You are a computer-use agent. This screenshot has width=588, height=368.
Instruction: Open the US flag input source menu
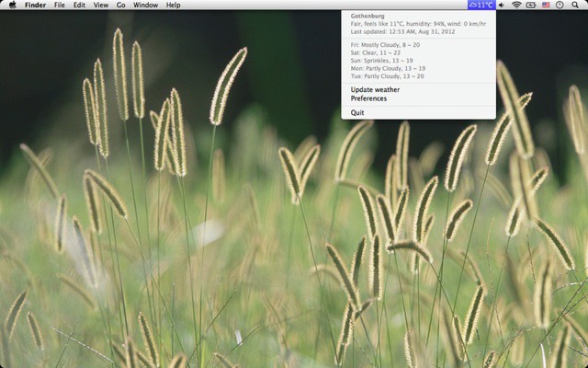point(546,5)
